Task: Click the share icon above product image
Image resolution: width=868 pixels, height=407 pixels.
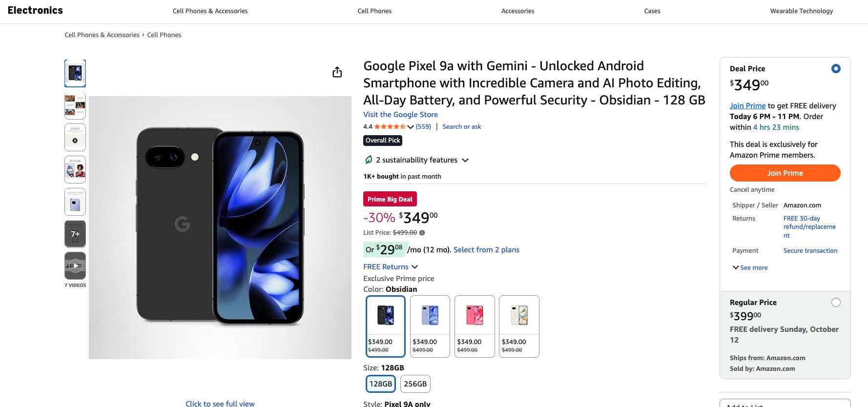Action: 337,72
